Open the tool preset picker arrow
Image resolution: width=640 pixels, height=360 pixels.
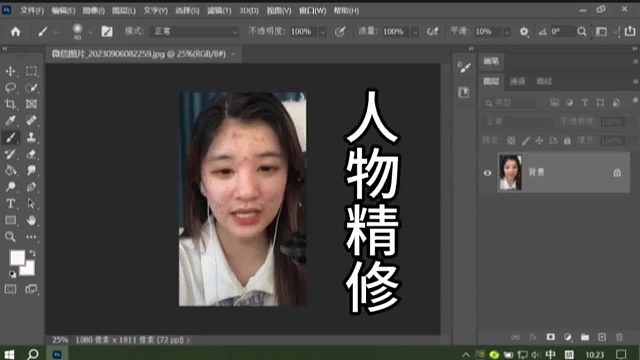click(56, 32)
